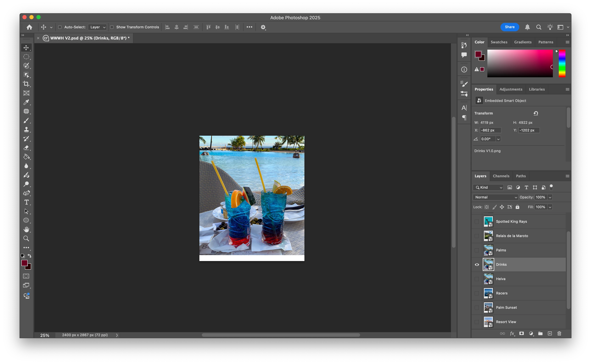The image size is (591, 364).
Task: Select the Eyedropper tool
Action: 26,102
